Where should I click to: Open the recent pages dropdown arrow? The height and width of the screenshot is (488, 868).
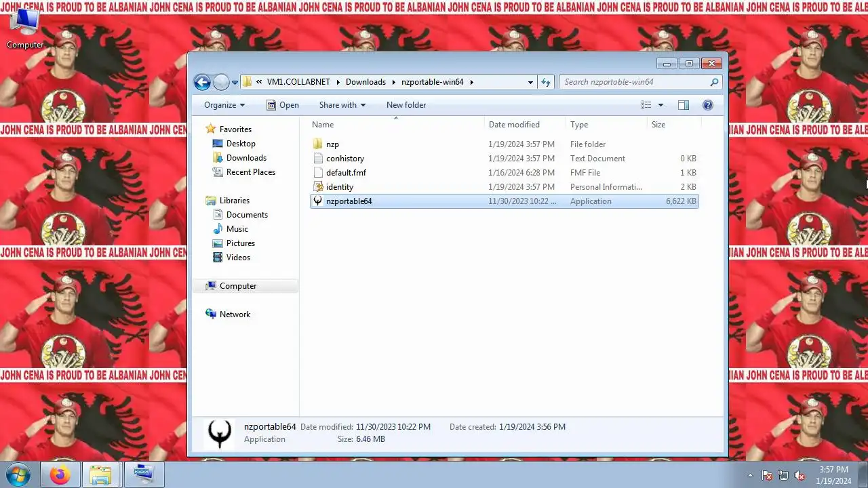coord(235,83)
